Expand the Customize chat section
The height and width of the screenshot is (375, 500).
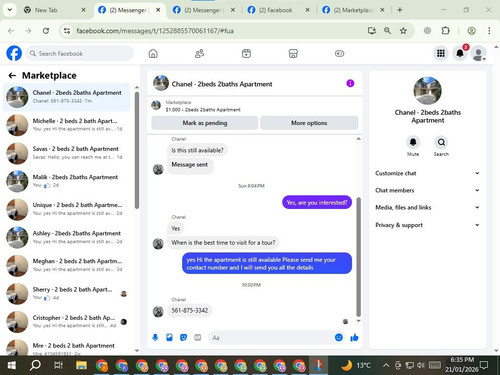(427, 173)
